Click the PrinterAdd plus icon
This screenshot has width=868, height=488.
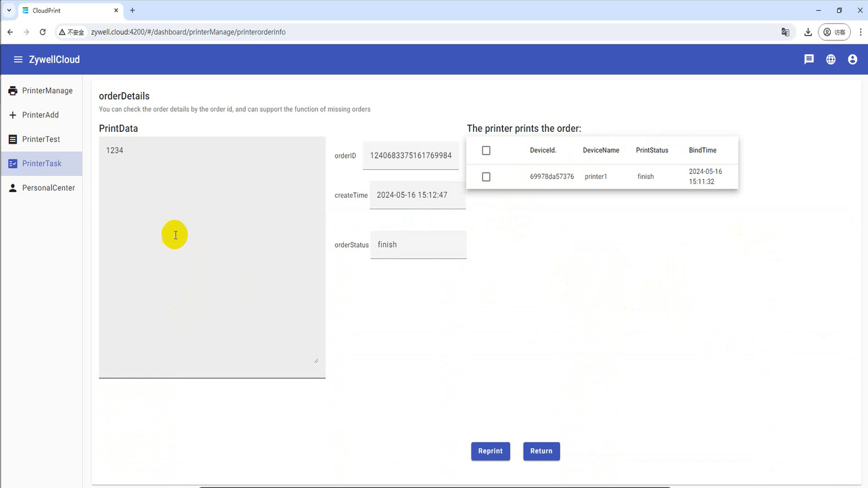(x=13, y=115)
